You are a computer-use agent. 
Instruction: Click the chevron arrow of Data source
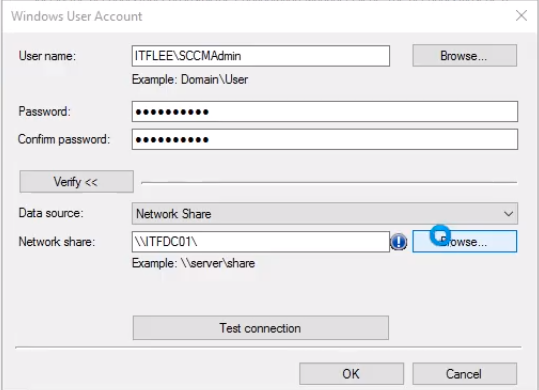point(508,214)
